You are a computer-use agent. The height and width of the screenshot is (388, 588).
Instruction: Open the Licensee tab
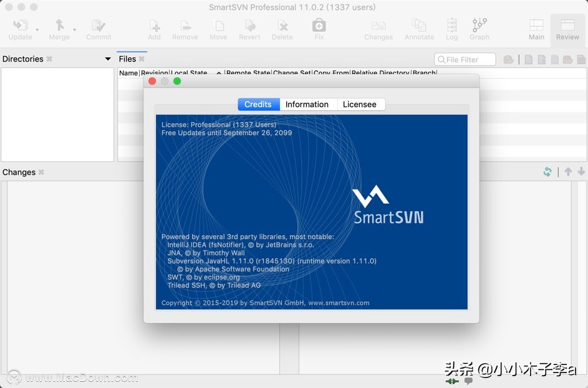coord(360,104)
